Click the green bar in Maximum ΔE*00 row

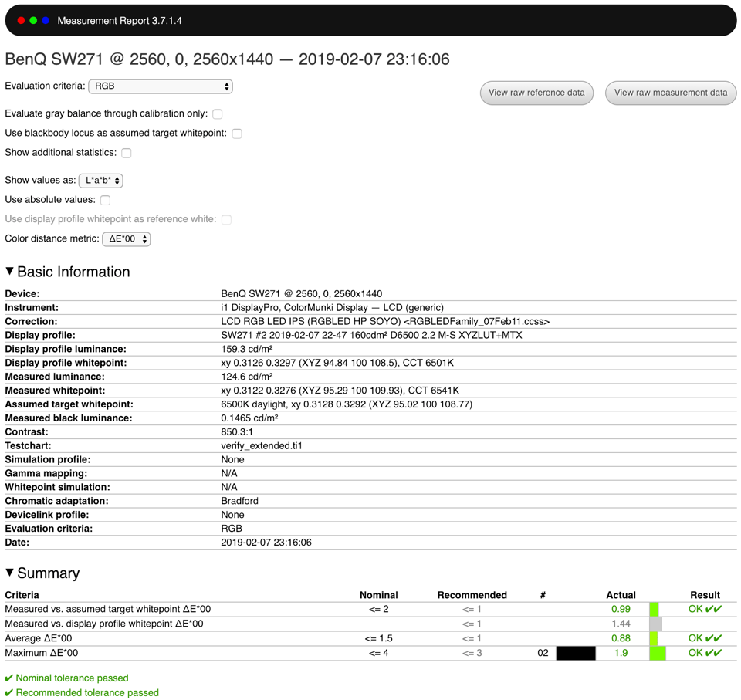pos(658,653)
